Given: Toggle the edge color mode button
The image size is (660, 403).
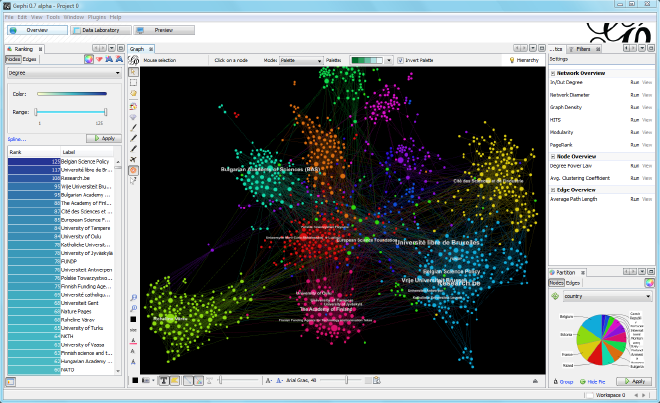Looking at the screenshot, I should [x=199, y=381].
